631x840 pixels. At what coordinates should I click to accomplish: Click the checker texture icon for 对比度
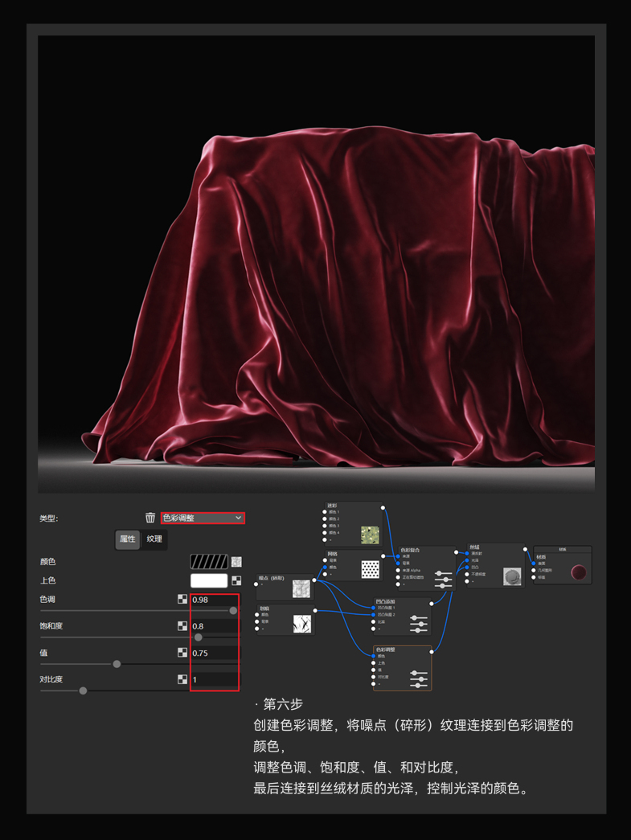[182, 679]
